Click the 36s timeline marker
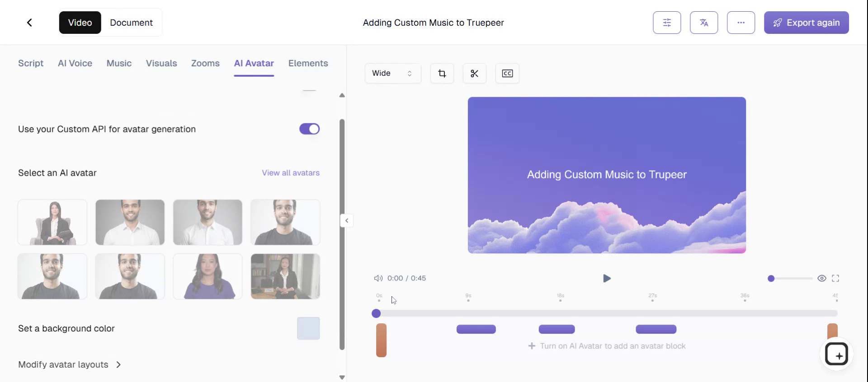 tap(745, 297)
